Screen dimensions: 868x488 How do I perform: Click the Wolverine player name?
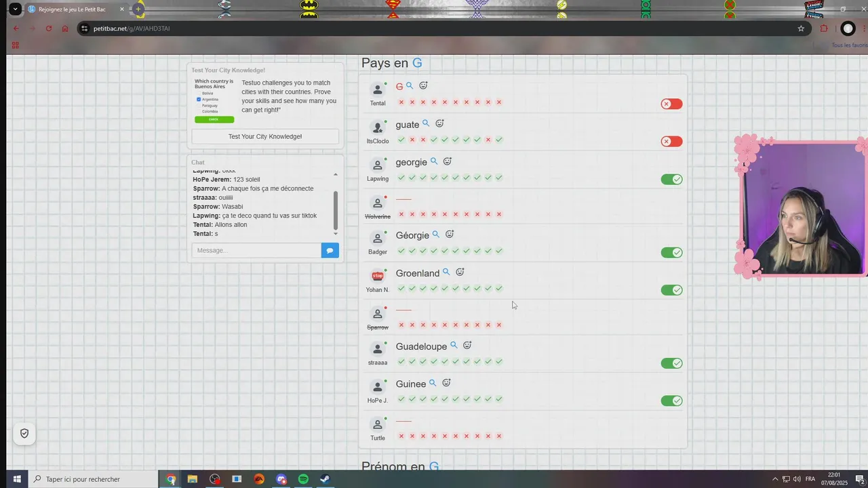(x=378, y=217)
